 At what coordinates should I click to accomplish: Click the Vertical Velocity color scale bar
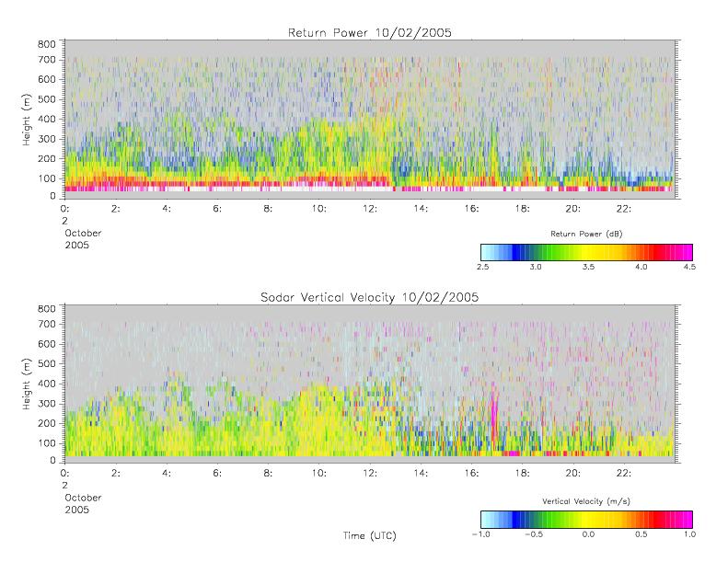586,520
